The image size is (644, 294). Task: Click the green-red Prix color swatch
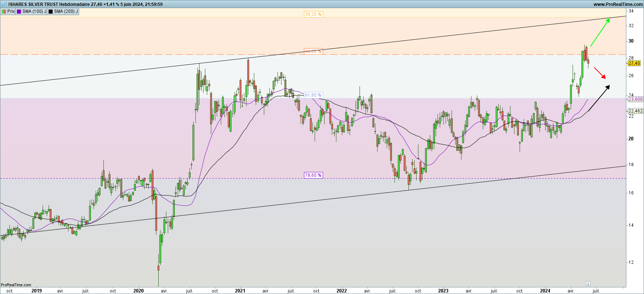4,11
